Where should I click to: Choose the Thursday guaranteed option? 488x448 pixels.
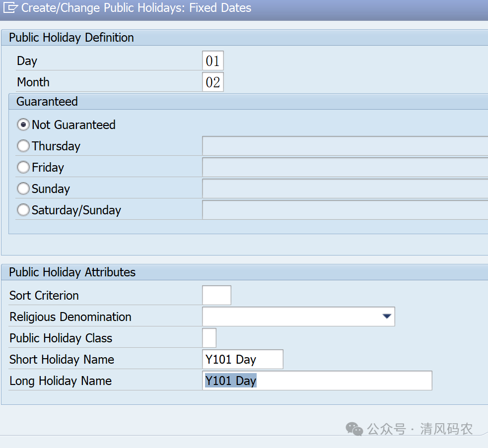point(23,146)
